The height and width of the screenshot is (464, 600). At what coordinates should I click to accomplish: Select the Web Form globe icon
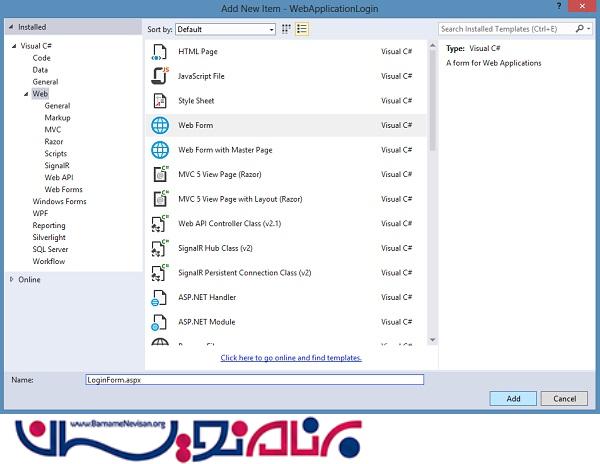159,125
